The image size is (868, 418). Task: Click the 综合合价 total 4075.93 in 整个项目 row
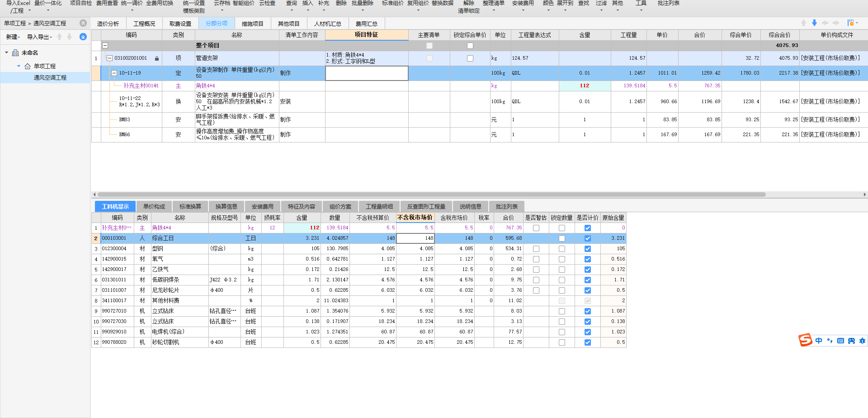[x=787, y=45]
